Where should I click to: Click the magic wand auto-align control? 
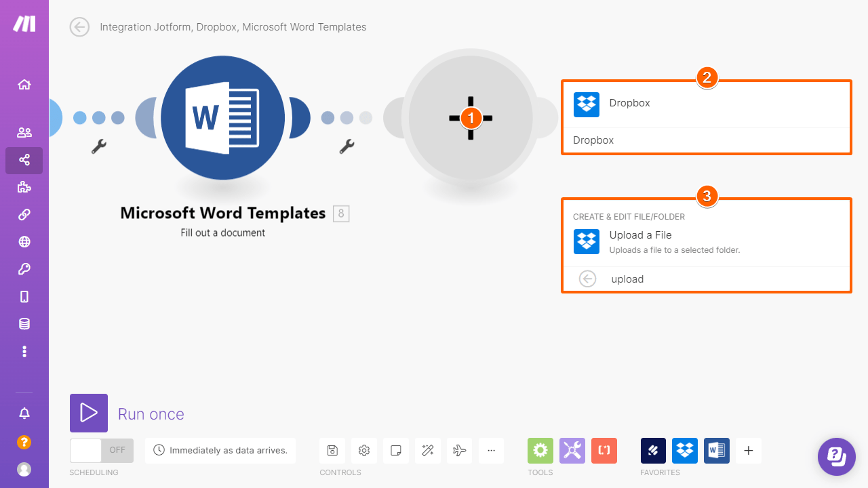click(428, 450)
